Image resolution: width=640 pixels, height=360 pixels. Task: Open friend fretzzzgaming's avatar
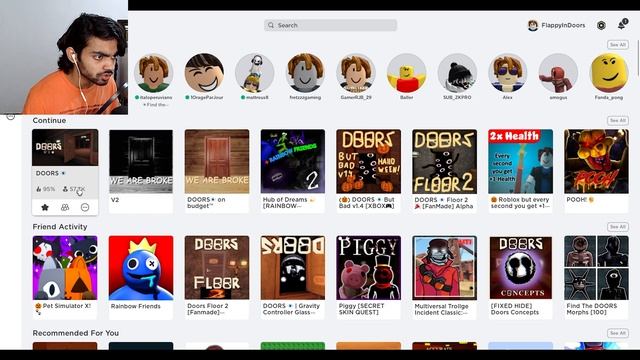tap(305, 73)
